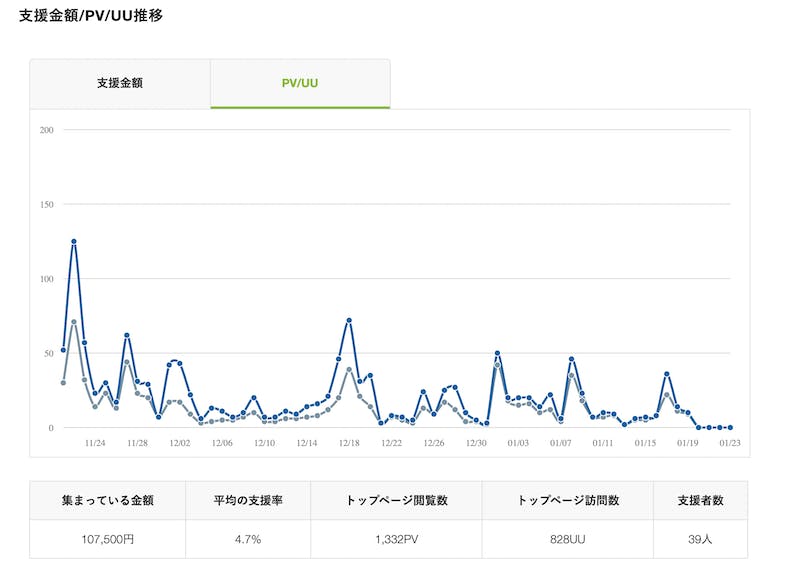This screenshot has height=568, width=789.
Task: Click the 集まっている金額 header cell
Action: [x=107, y=500]
